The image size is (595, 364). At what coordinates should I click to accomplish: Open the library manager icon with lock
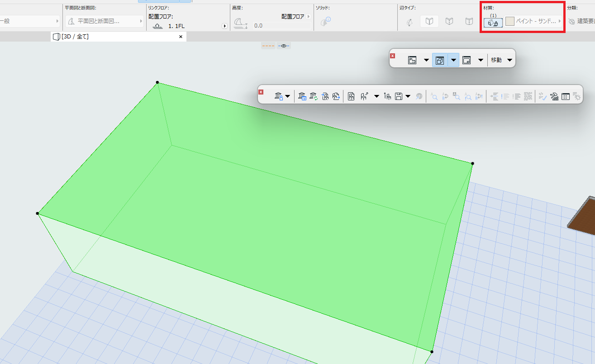(x=279, y=96)
